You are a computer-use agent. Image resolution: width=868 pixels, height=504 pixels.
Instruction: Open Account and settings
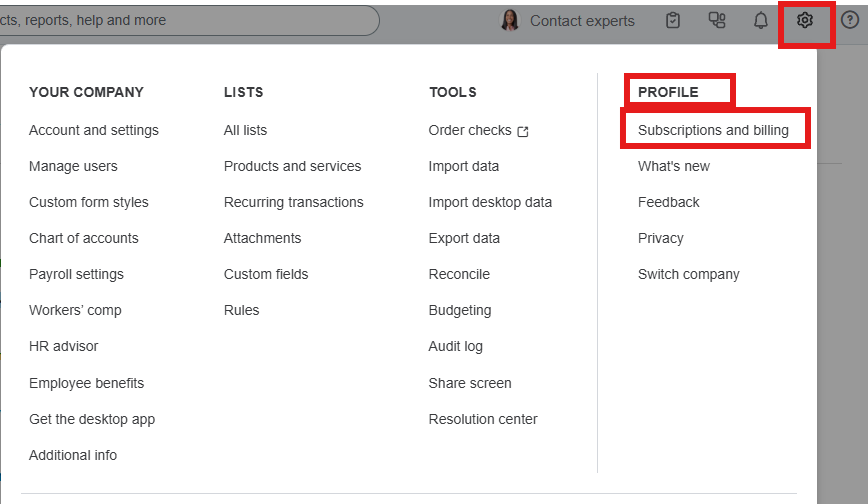[x=94, y=130]
